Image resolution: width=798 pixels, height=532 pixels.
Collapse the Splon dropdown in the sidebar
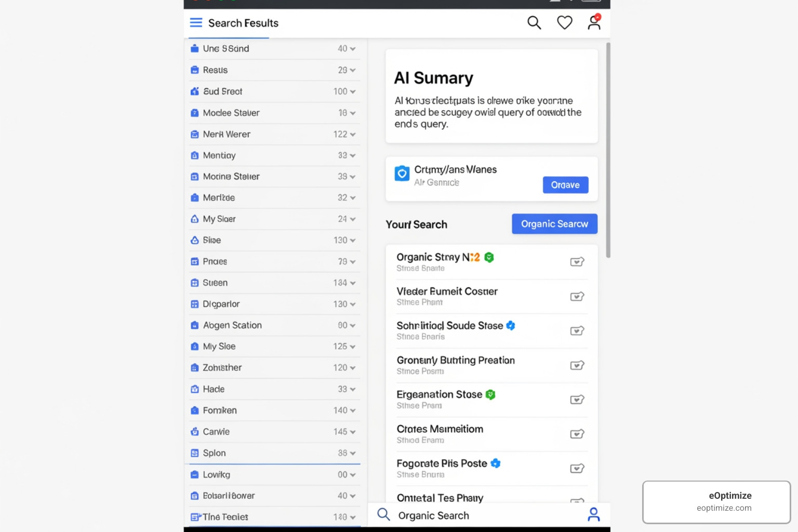coord(352,453)
